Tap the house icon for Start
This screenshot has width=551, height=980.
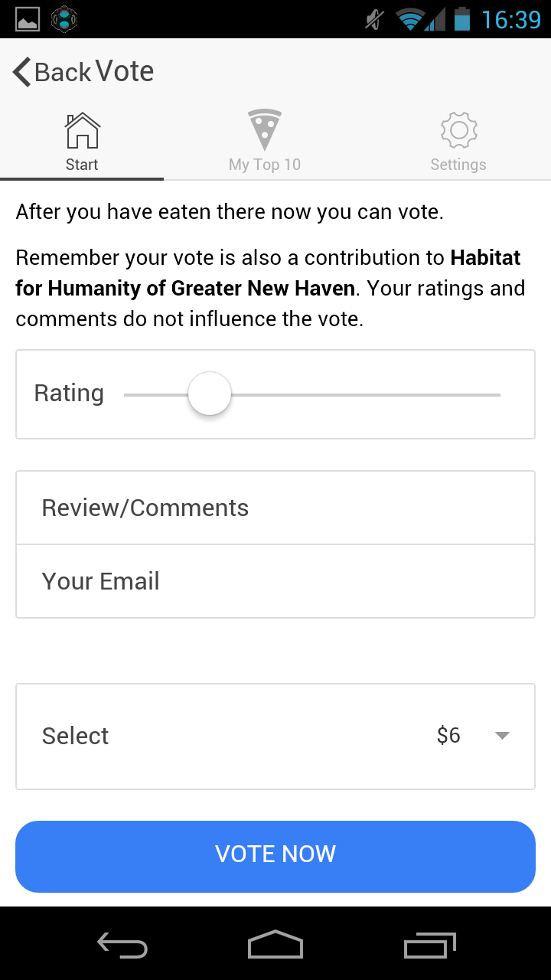coord(82,130)
